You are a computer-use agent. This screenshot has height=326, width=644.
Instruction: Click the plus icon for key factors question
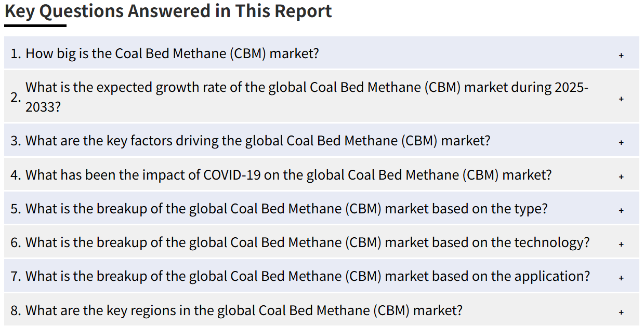(621, 142)
